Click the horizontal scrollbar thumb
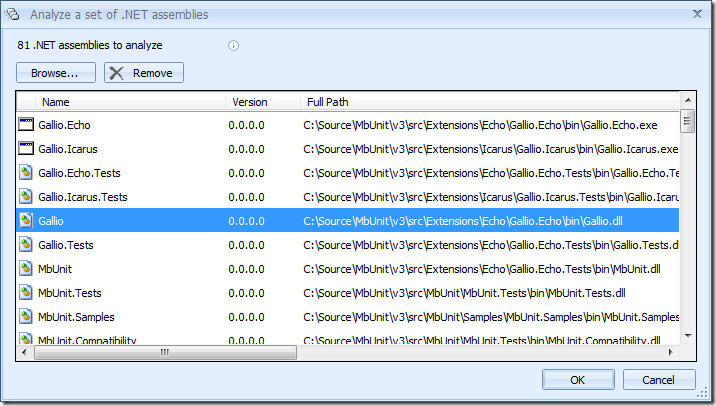The width and height of the screenshot is (716, 406). [165, 352]
